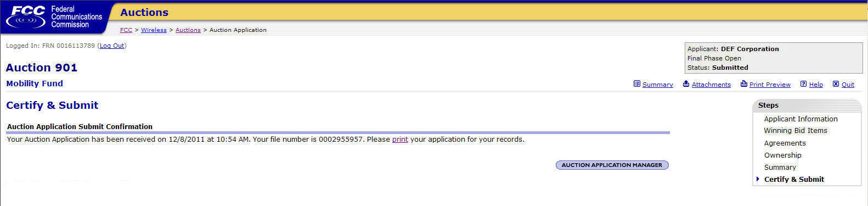Select Applicant Information step
Image resolution: width=868 pixels, height=206 pixels.
801,119
